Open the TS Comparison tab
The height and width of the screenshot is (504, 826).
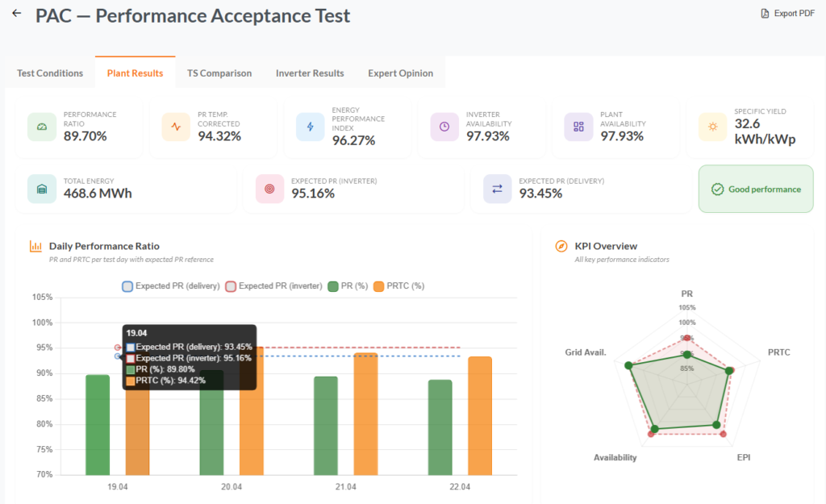tap(219, 73)
